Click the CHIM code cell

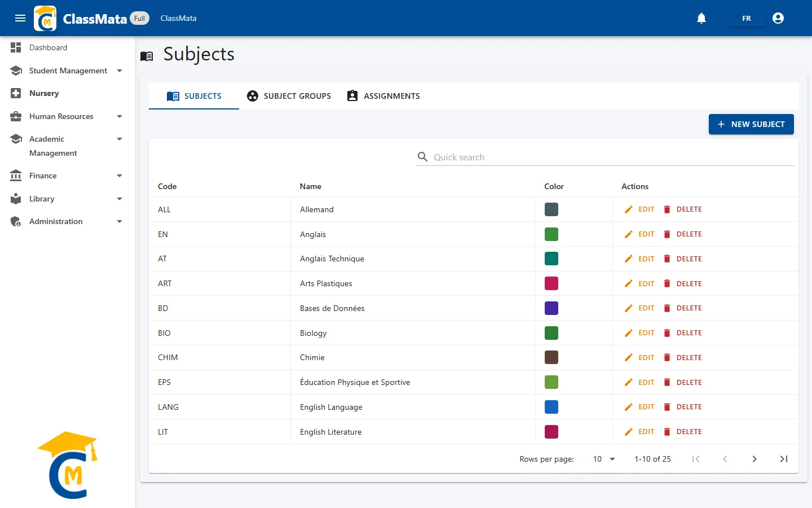tap(220, 357)
